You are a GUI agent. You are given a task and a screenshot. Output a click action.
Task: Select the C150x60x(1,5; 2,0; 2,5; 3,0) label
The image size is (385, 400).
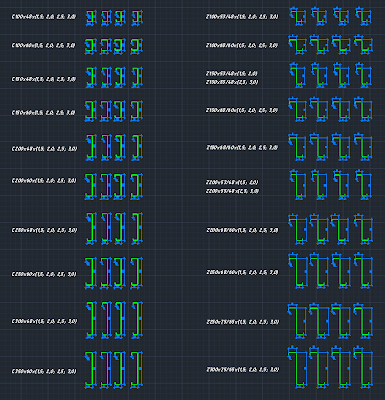pos(44,113)
